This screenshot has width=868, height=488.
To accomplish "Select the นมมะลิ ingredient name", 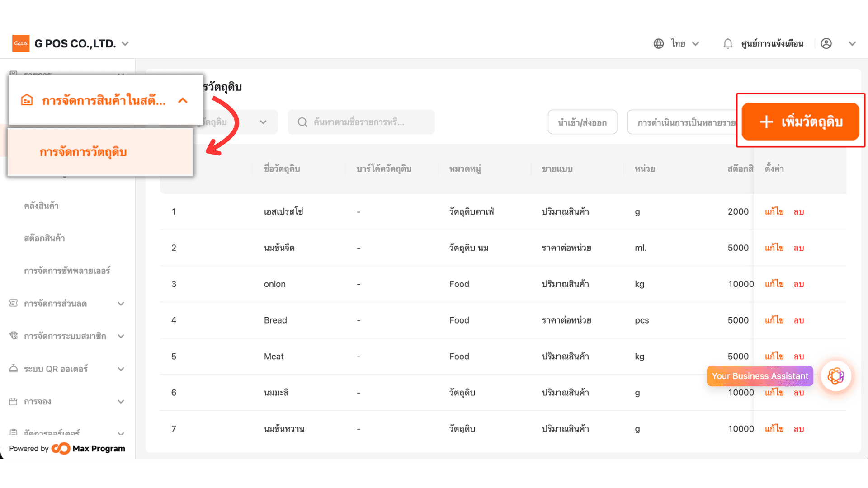I will click(x=276, y=393).
